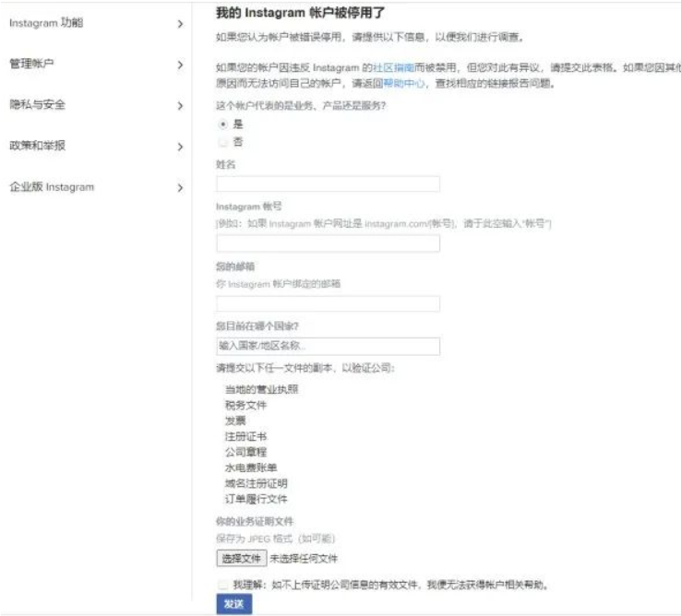Submit the form with 发送 button
This screenshot has height=616, width=681.
(234, 604)
